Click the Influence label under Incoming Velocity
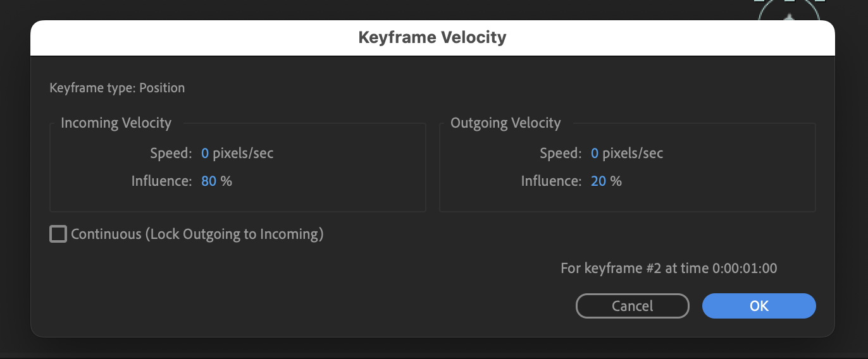 click(161, 181)
